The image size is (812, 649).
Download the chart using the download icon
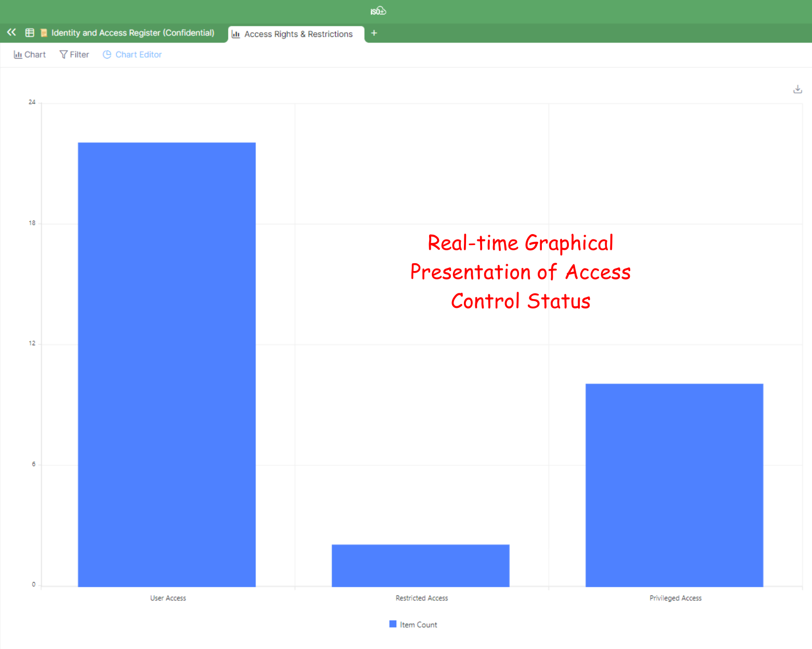[x=797, y=89]
